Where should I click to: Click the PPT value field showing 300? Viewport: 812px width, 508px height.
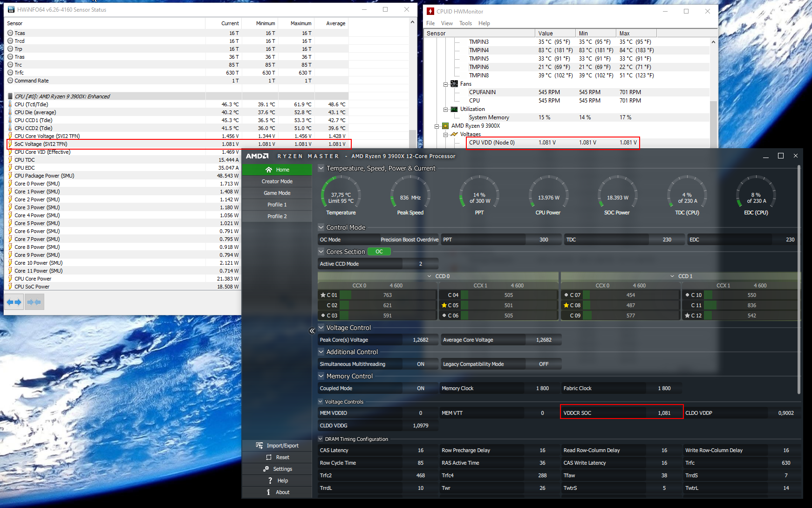point(543,240)
